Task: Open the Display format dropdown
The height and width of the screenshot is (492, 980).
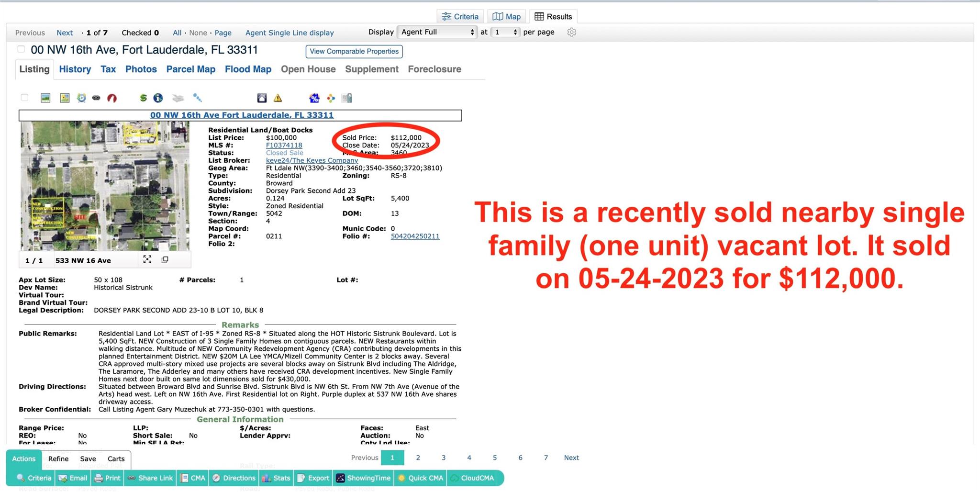Action: pyautogui.click(x=437, y=32)
